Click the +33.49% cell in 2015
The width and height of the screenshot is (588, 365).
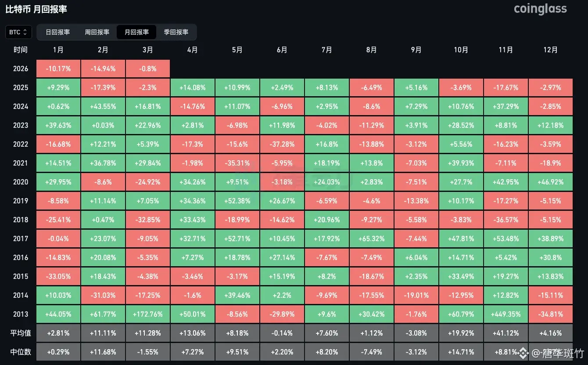pos(461,276)
